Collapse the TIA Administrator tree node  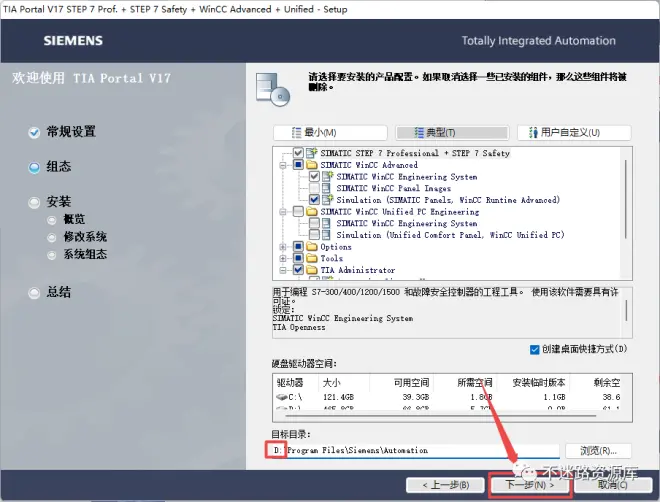283,270
